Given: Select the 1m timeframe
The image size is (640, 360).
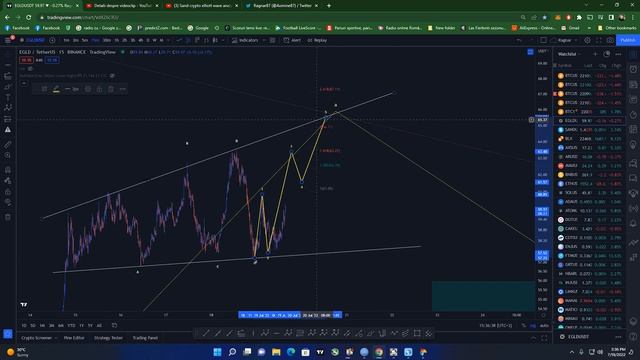Looking at the screenshot, I should [x=66, y=40].
